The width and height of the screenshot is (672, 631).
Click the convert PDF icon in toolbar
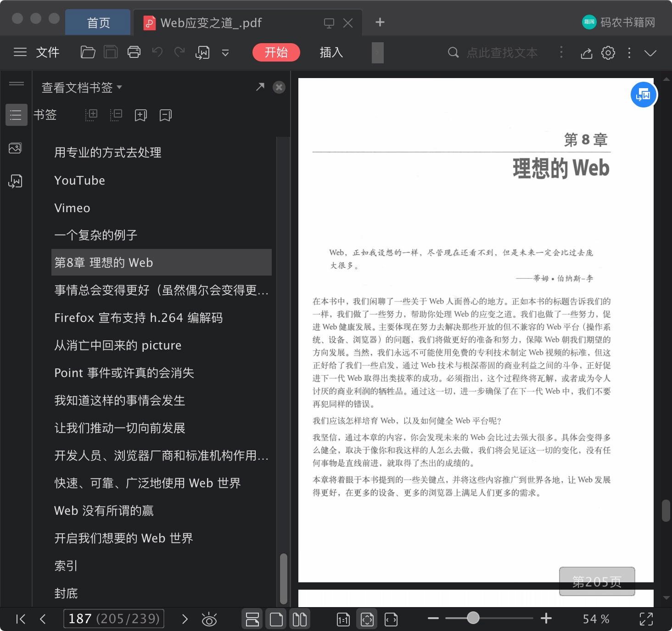coord(202,53)
